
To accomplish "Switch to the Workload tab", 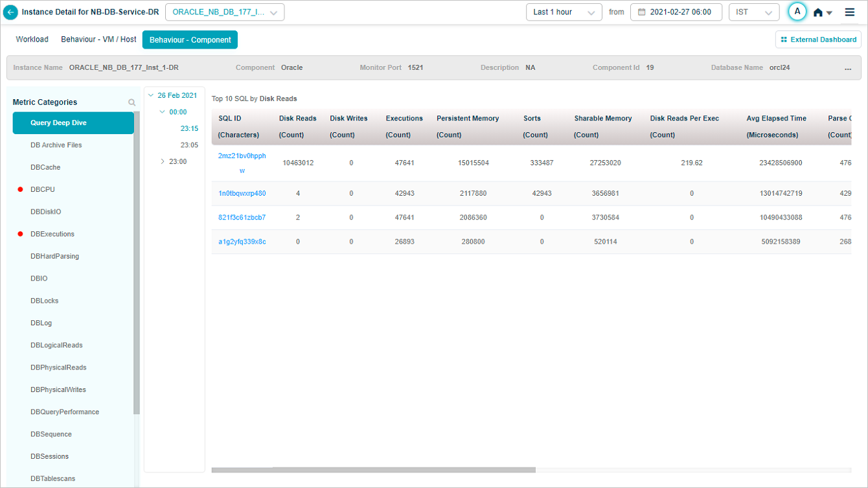I will coord(32,40).
